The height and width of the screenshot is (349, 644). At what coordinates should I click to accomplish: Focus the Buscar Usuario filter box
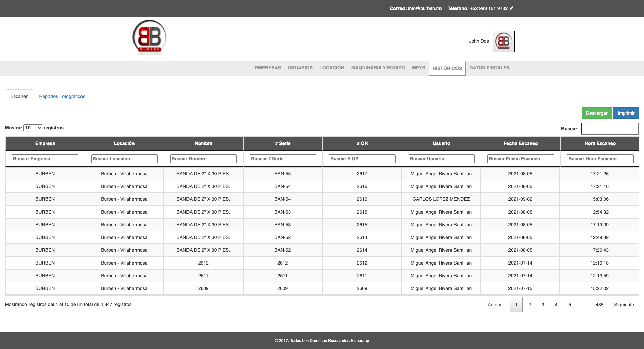pyautogui.click(x=441, y=159)
